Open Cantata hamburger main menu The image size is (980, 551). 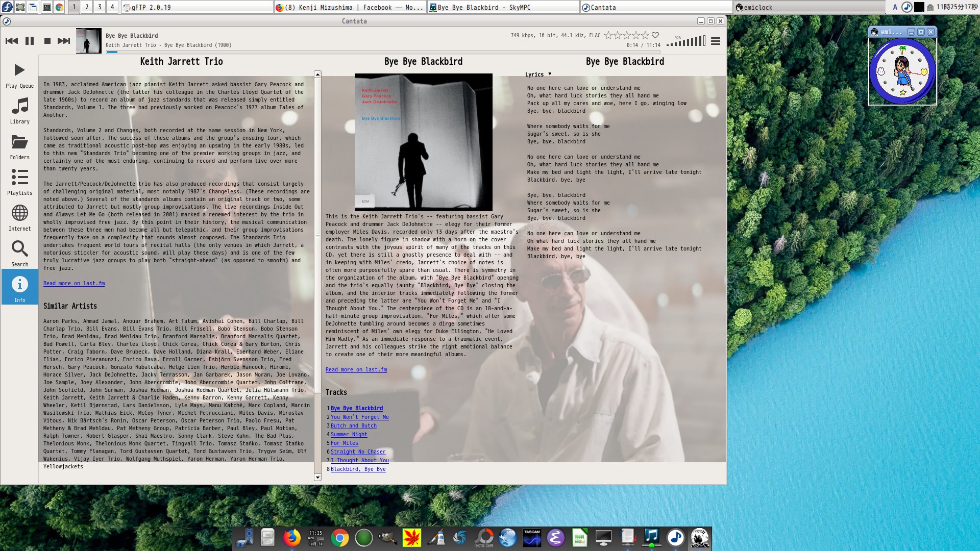(x=716, y=41)
